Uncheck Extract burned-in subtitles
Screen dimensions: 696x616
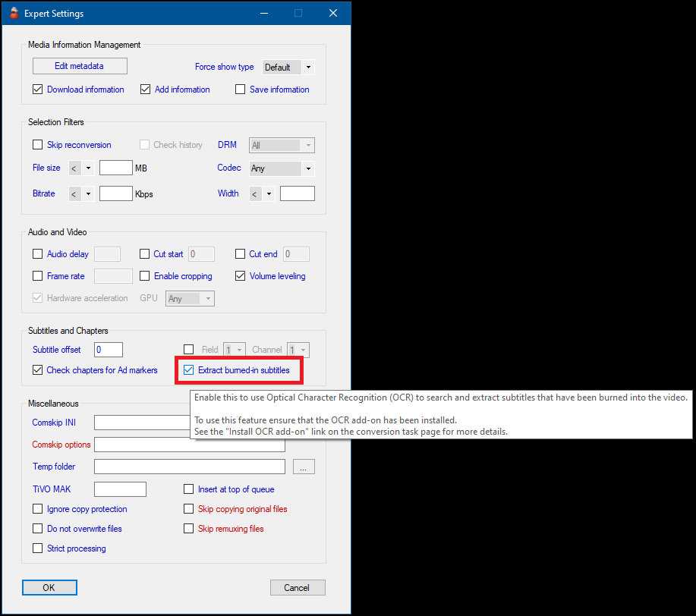point(189,370)
